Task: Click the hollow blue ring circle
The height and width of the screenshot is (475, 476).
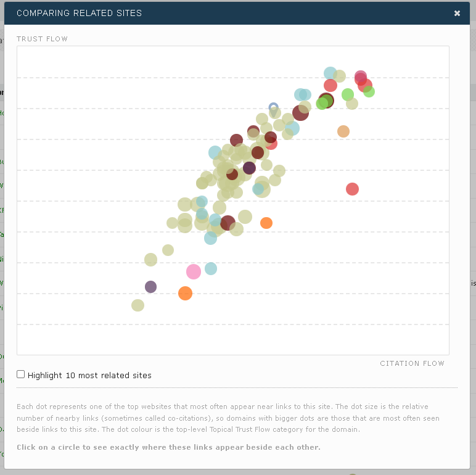Action: [x=274, y=107]
